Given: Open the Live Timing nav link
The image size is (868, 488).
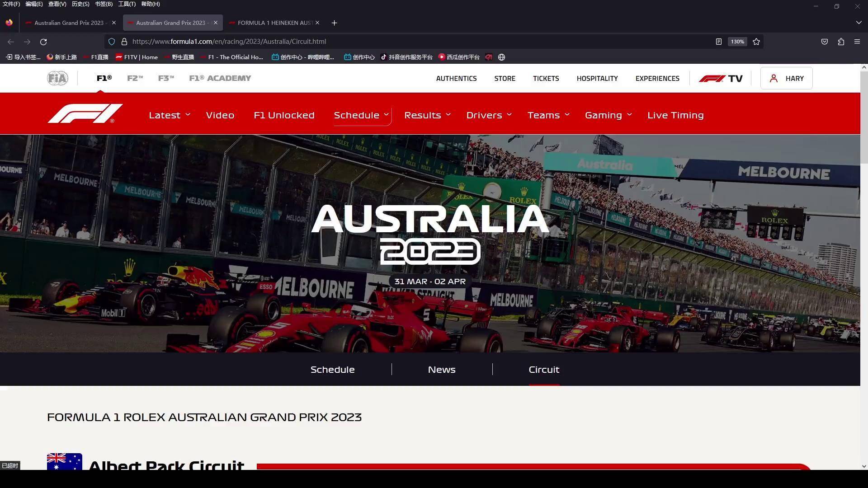Looking at the screenshot, I should (675, 115).
